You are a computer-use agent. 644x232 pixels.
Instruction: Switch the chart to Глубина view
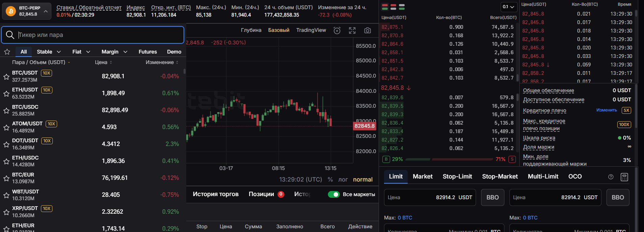(251, 30)
